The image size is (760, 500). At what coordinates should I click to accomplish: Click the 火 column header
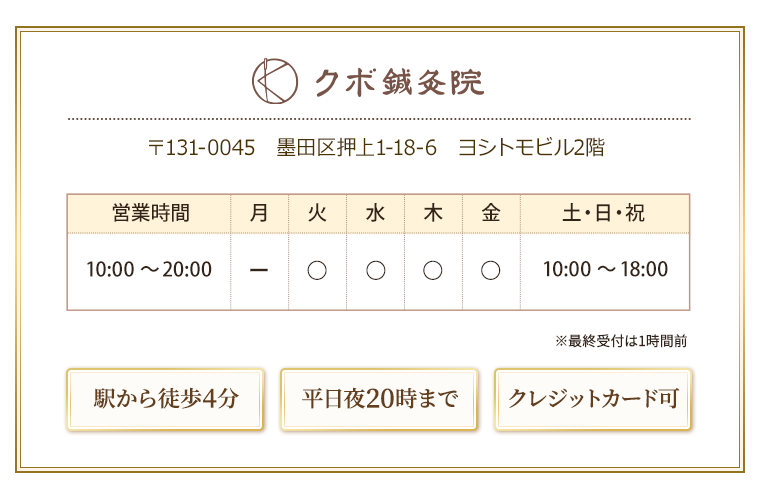click(317, 213)
